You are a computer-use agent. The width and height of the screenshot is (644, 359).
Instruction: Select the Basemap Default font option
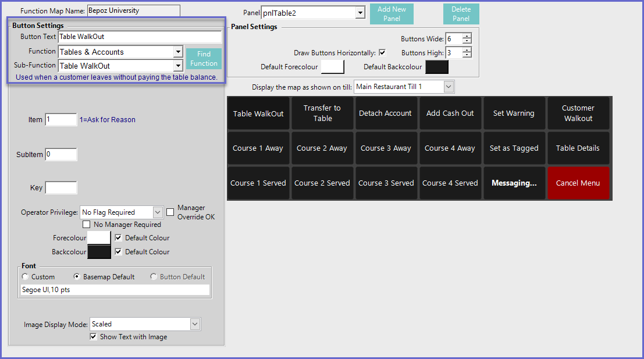(76, 277)
